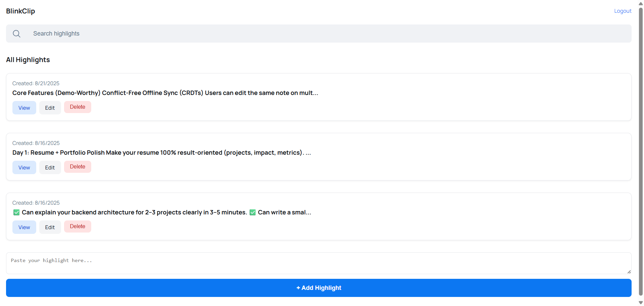This screenshot has height=306, width=644.
Task: View the Day 1 Resume highlight
Action: pyautogui.click(x=24, y=167)
